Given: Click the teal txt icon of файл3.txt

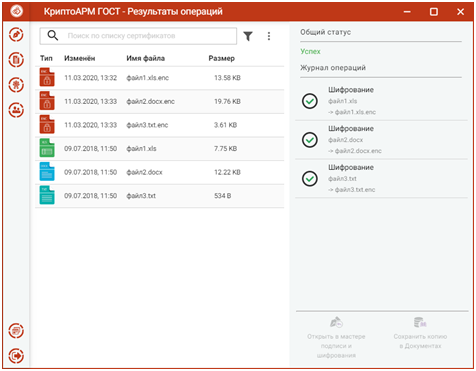Looking at the screenshot, I should tap(47, 196).
